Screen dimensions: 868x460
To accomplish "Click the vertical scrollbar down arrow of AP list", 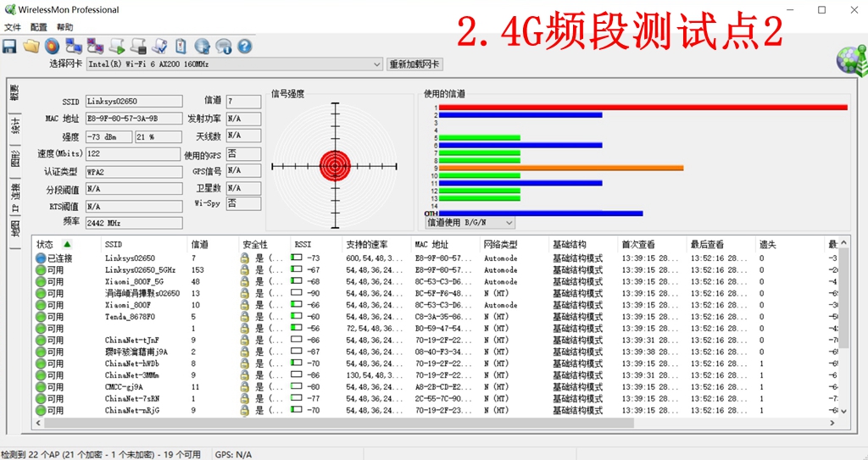I will tap(843, 411).
